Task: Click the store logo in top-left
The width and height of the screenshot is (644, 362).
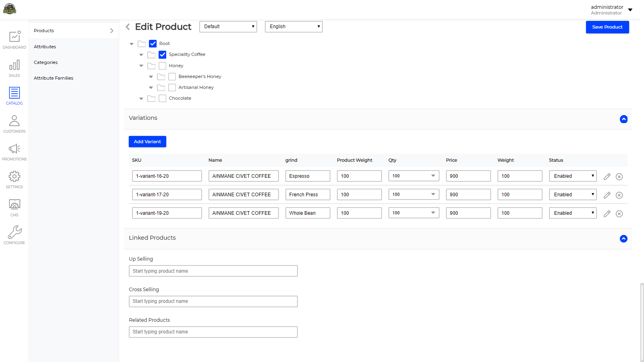Action: coord(10,8)
